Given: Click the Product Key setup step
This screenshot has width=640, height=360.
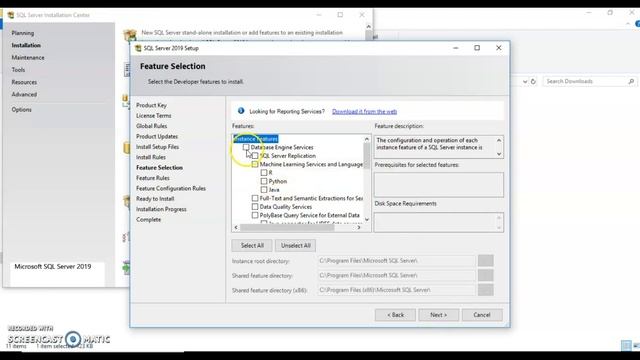Looking at the screenshot, I should (x=151, y=105).
